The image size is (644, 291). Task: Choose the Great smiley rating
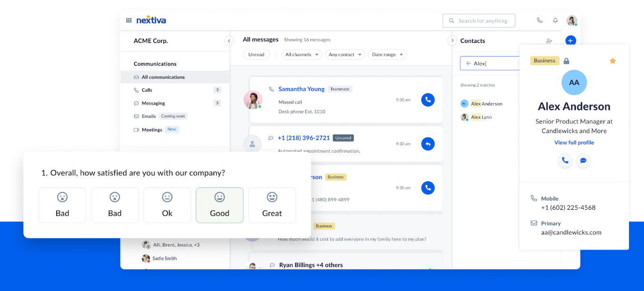(272, 205)
